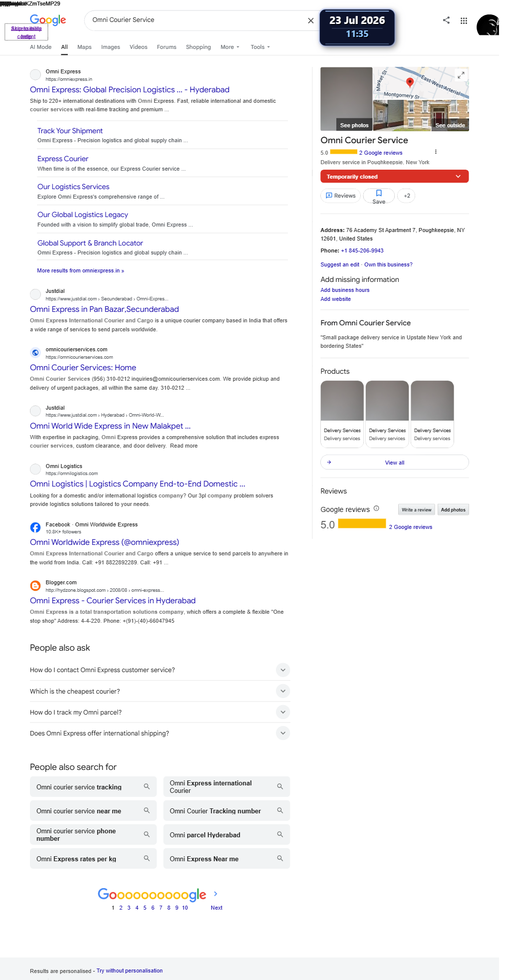Click the Suggest an edit link
Image resolution: width=505 pixels, height=980 pixels.
(340, 264)
